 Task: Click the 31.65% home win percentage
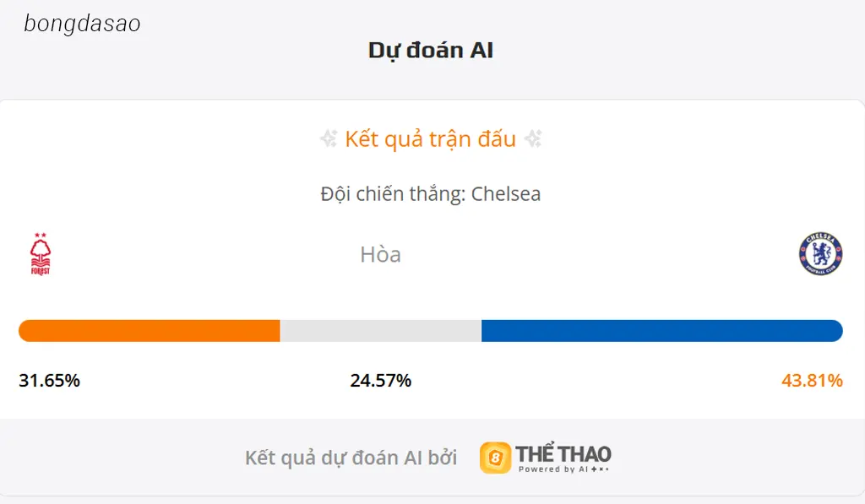pyautogui.click(x=49, y=381)
